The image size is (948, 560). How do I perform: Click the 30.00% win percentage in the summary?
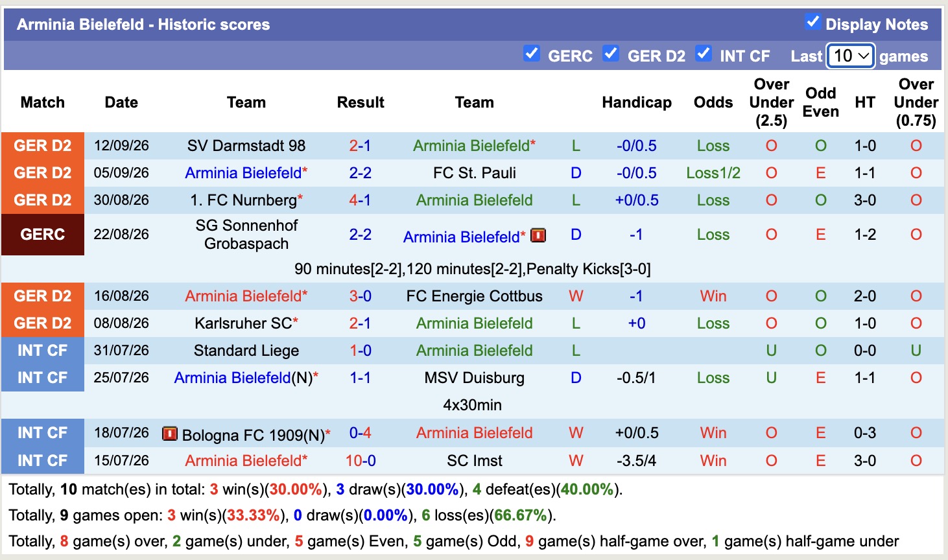click(296, 489)
